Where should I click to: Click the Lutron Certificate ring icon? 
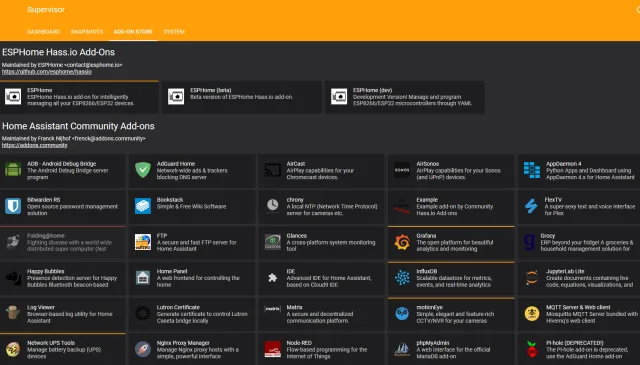143,314
